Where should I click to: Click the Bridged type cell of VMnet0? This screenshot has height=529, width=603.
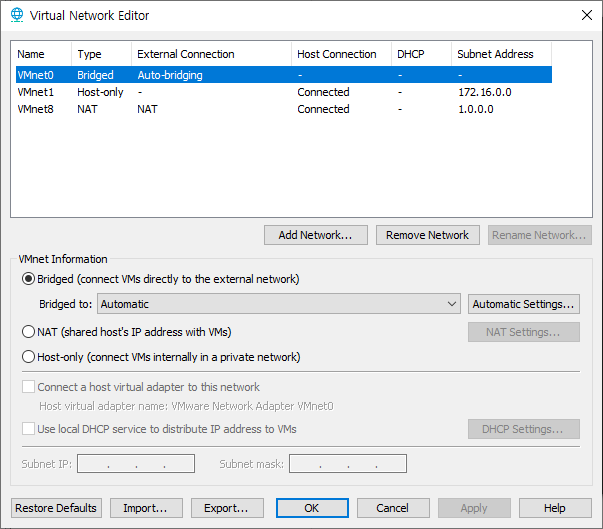tap(95, 75)
